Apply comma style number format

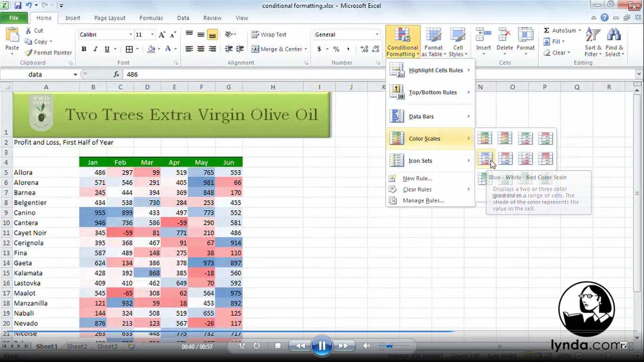click(x=348, y=49)
